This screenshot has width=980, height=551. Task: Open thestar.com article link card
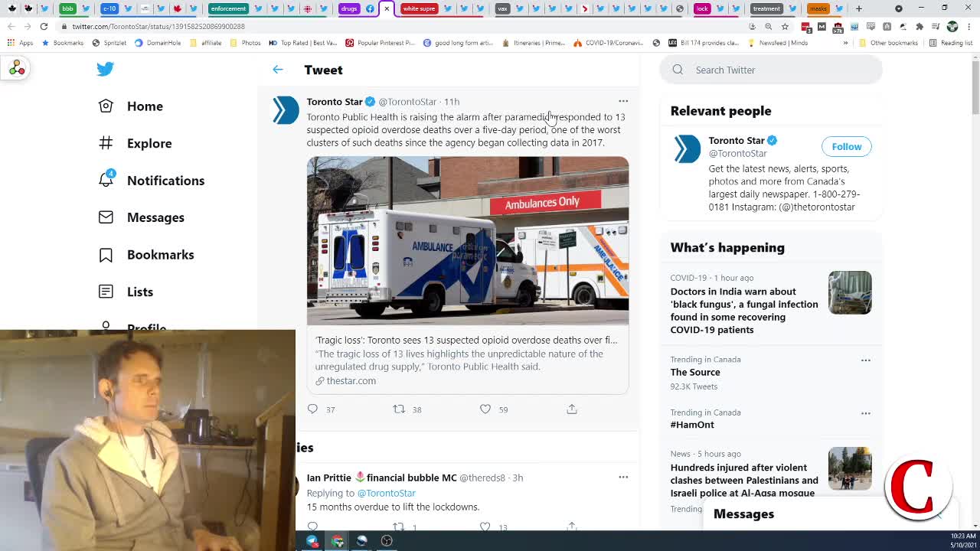[468, 360]
